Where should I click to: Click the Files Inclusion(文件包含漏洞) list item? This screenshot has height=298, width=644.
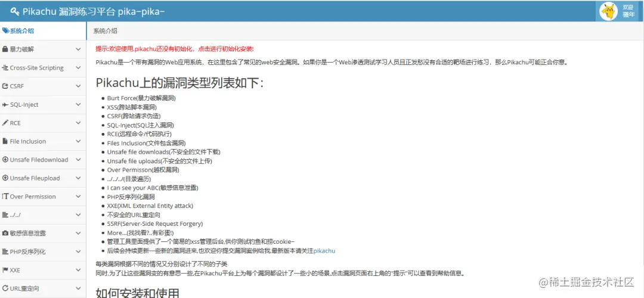coord(146,143)
